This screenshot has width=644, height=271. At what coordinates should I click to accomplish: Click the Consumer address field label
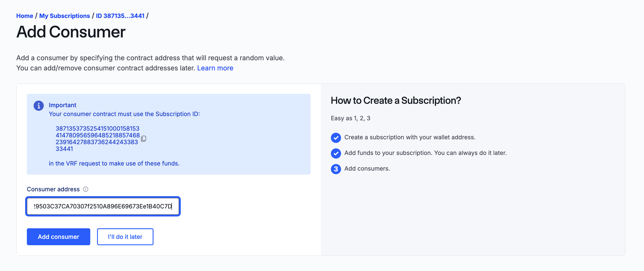[x=53, y=189]
